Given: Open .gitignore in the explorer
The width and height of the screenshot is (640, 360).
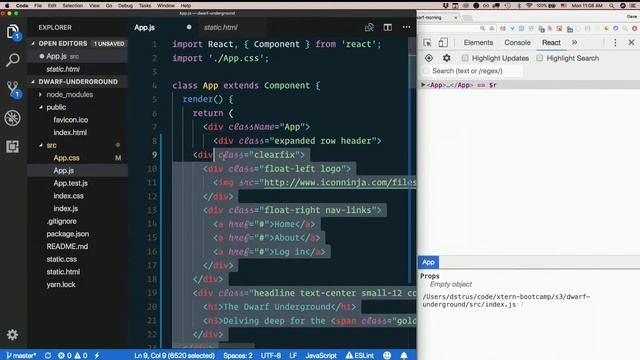Looking at the screenshot, I should click(x=61, y=221).
